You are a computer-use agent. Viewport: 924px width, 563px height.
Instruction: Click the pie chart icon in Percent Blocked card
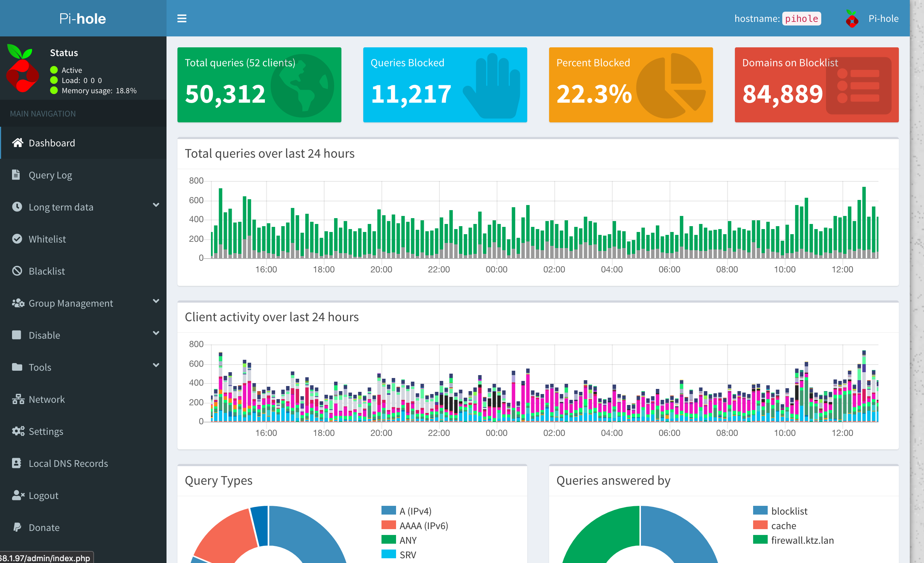click(671, 86)
